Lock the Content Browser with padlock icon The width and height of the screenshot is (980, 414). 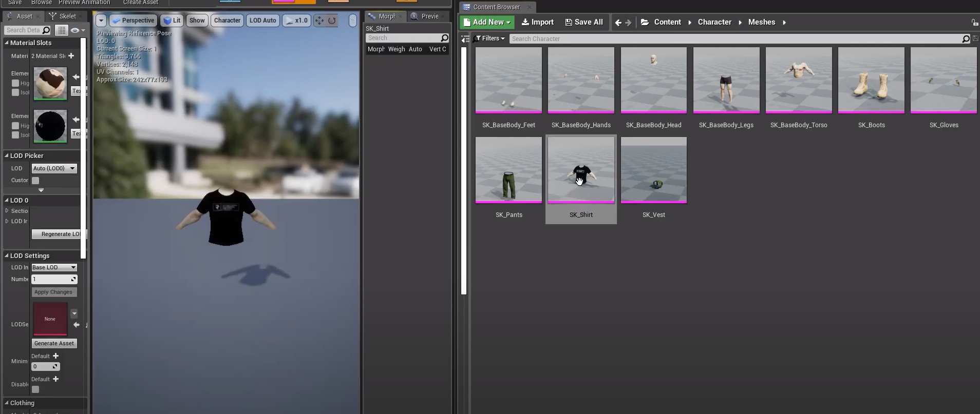point(974,23)
